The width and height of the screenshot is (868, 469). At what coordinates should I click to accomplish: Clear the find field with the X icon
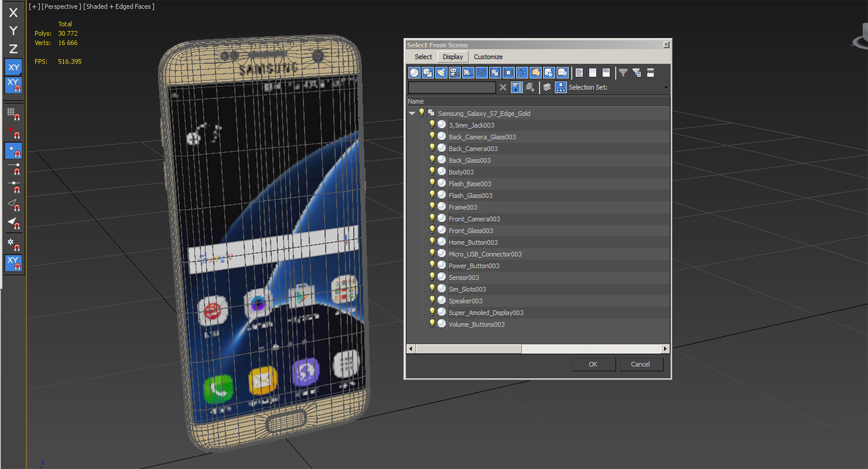[x=503, y=87]
